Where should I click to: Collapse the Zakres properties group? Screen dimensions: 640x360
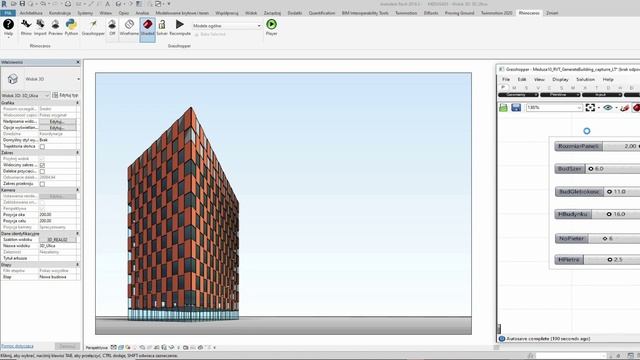coord(78,152)
